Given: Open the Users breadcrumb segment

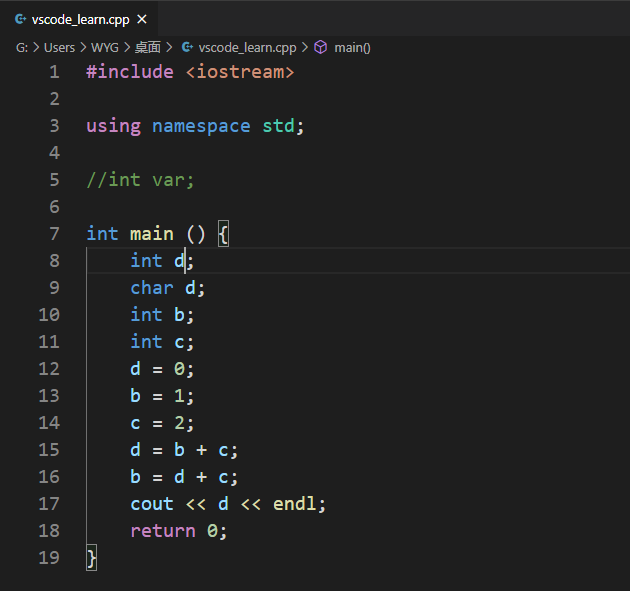Looking at the screenshot, I should [x=59, y=48].
